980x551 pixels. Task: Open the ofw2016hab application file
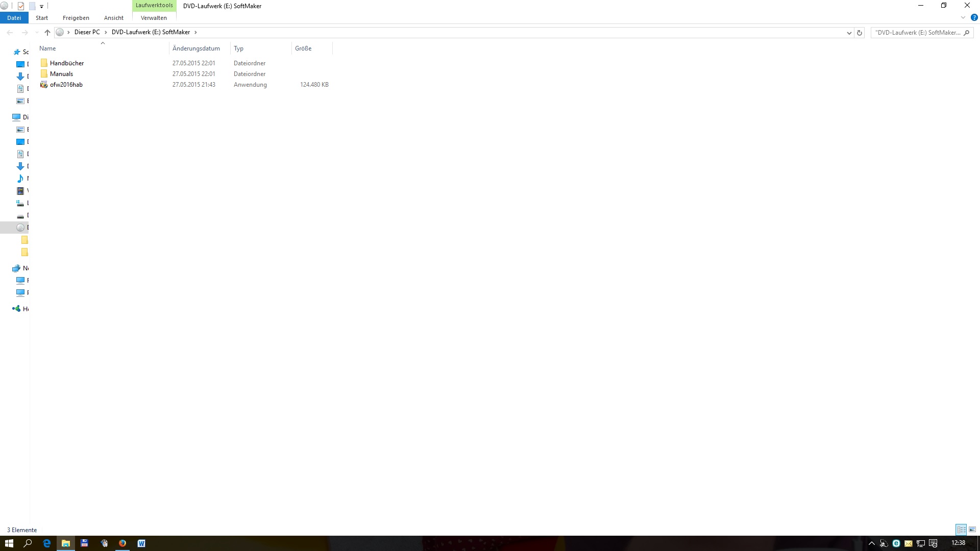[66, 85]
